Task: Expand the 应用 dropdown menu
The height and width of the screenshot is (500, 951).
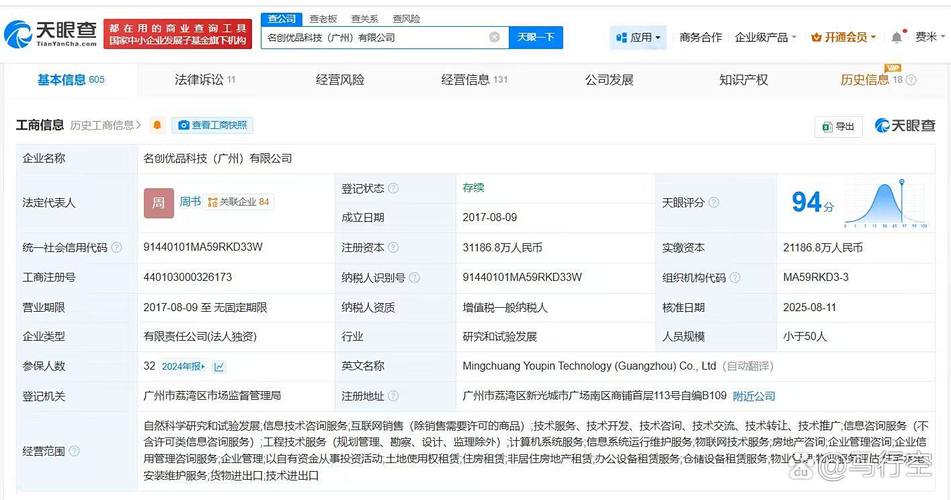Action: (638, 38)
